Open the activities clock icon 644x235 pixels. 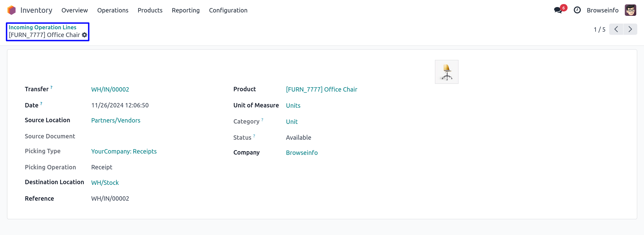pyautogui.click(x=577, y=10)
